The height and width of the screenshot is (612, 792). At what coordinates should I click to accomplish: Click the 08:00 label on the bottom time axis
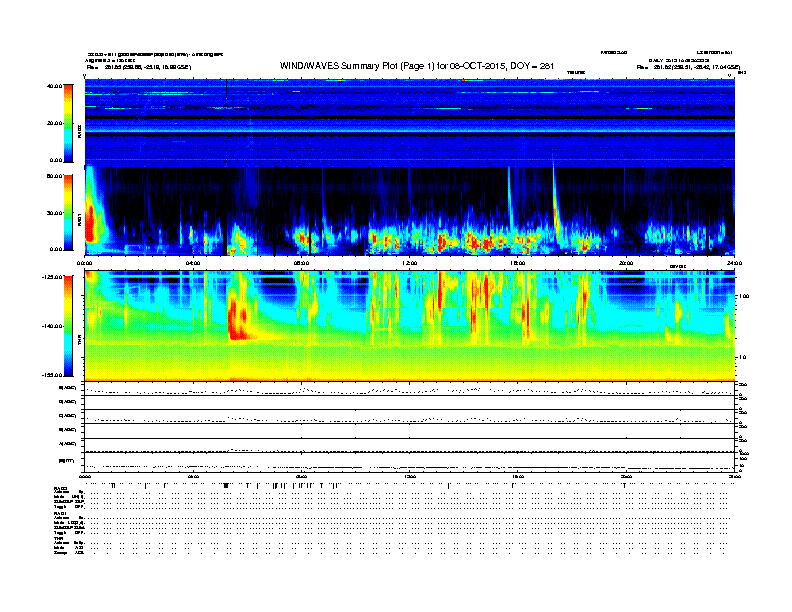tap(301, 477)
